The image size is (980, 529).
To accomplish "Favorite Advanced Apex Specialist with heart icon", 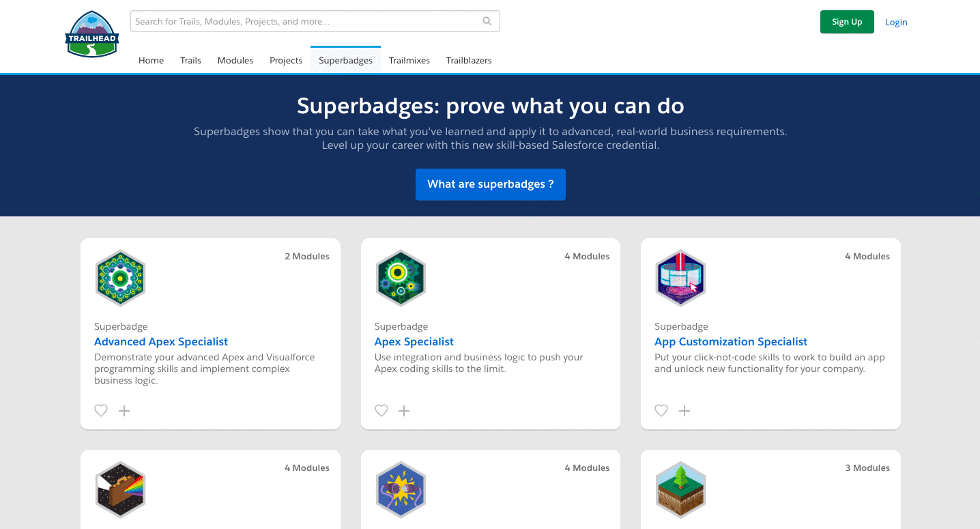I will (101, 410).
